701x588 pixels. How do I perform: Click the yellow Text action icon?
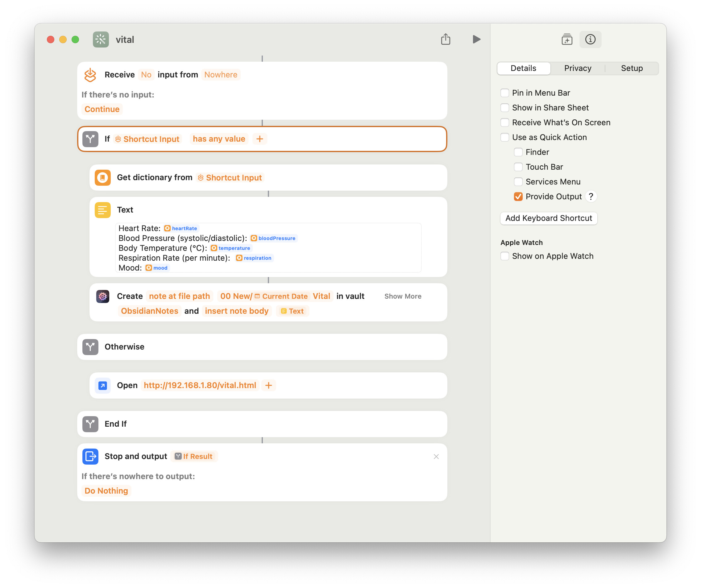click(x=102, y=210)
